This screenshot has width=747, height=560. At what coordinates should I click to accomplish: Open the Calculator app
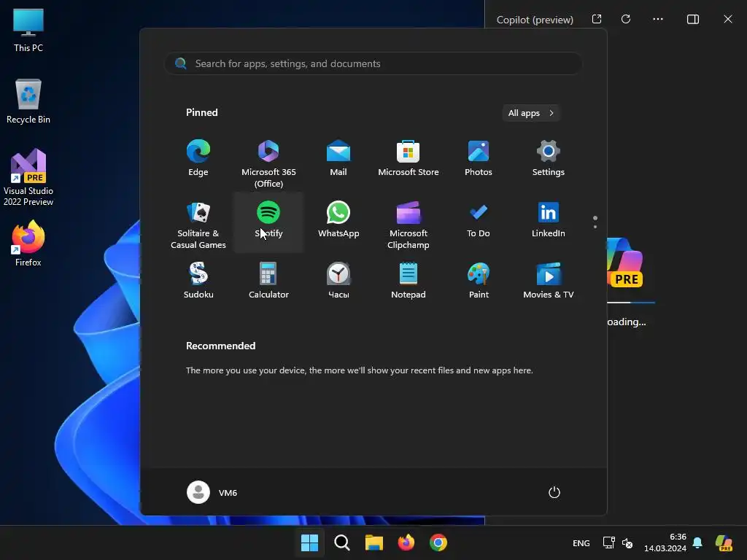(268, 281)
